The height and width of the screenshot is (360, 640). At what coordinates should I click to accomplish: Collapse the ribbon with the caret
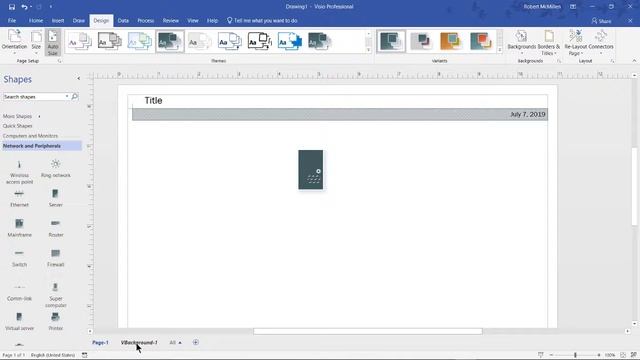tap(634, 61)
